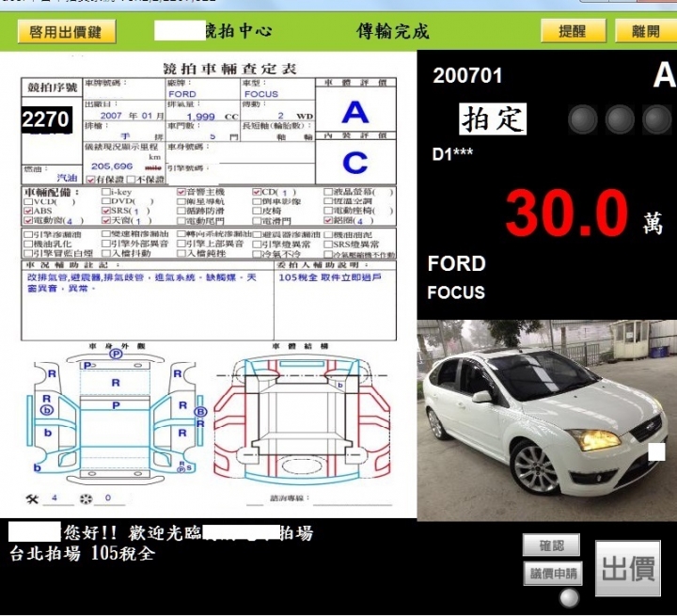
Task: Click the wrench repair count icon
Action: pyautogui.click(x=32, y=499)
